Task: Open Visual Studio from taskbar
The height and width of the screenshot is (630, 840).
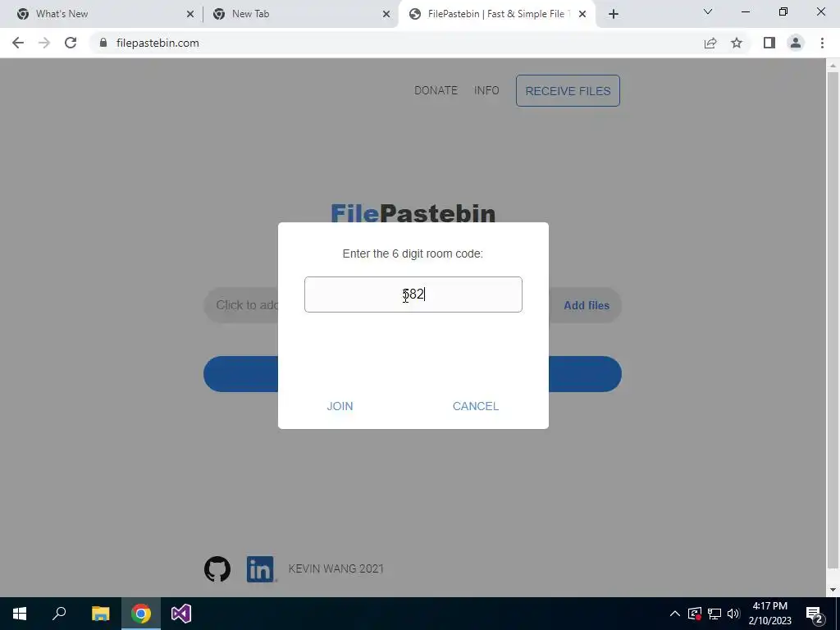Action: [181, 614]
